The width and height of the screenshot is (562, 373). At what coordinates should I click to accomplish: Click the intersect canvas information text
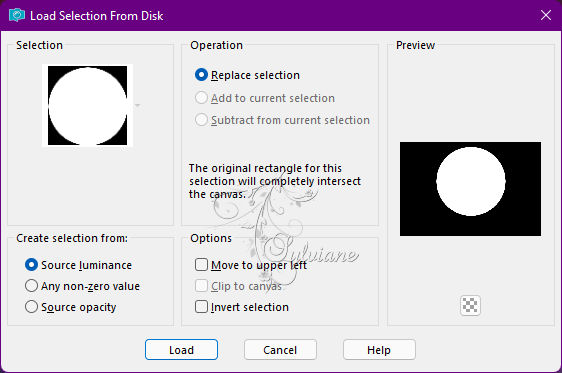(275, 181)
